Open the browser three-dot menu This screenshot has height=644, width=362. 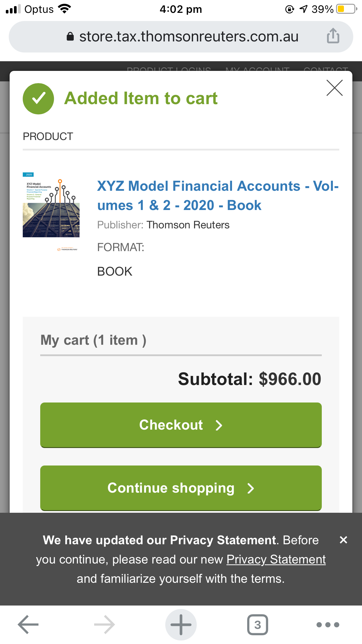pos(328,624)
